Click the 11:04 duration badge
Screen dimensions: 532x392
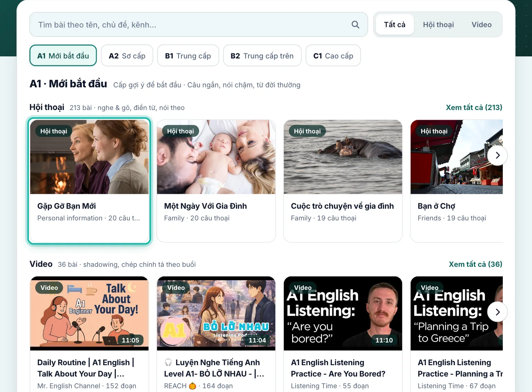pos(257,340)
